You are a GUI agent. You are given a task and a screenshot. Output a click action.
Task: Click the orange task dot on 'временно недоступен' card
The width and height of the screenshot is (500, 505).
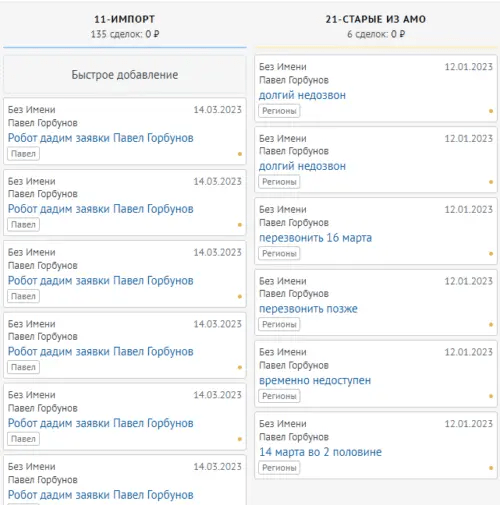pyautogui.click(x=491, y=396)
